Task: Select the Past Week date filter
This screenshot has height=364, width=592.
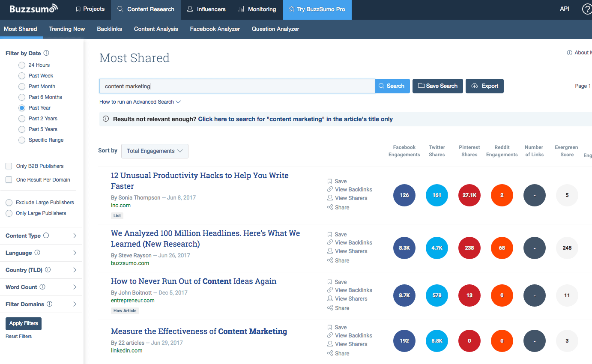Action: tap(22, 76)
